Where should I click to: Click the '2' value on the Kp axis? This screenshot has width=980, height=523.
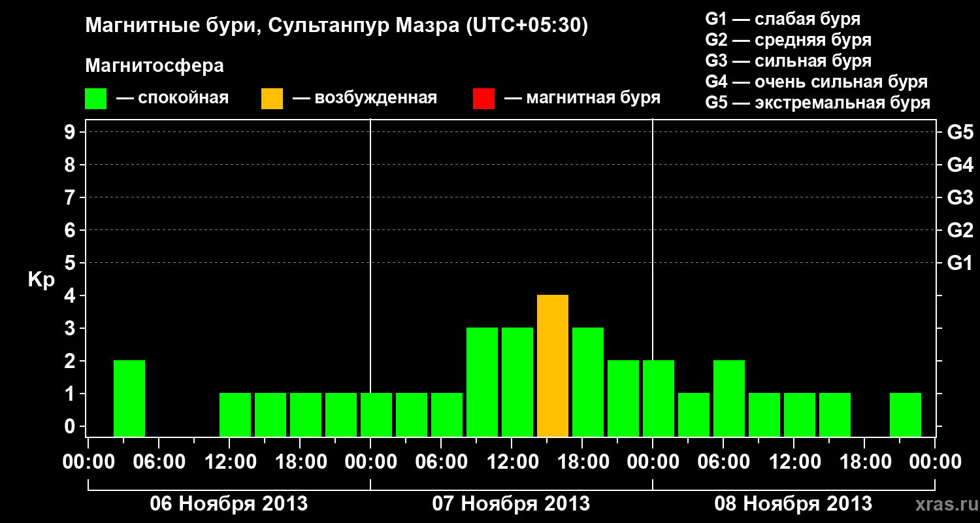71,361
